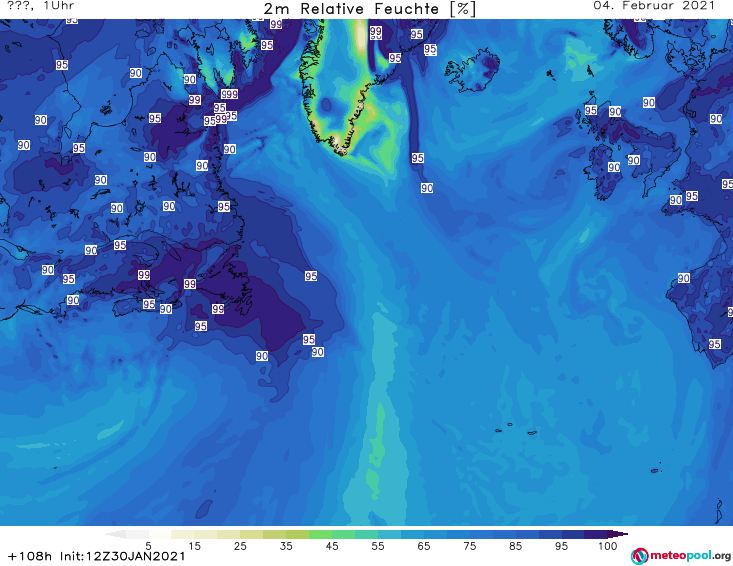
Task: Pick the dark purple colorbar arrow tip
Action: [618, 534]
